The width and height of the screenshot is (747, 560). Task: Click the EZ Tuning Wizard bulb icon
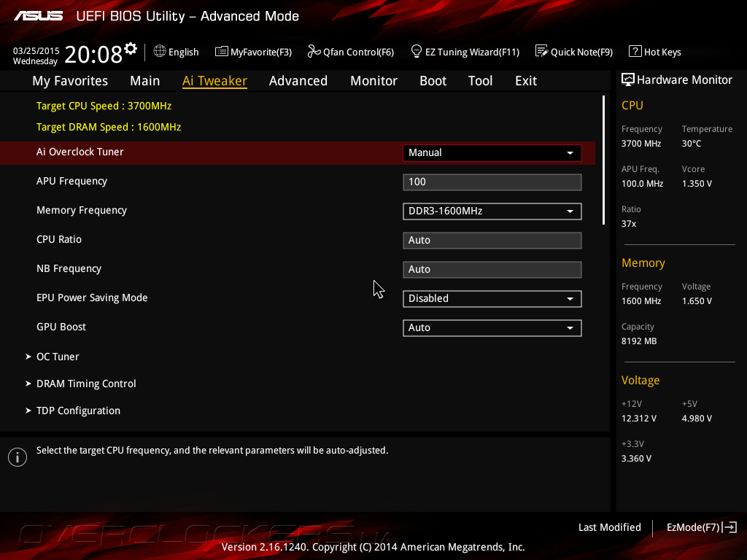tap(417, 51)
